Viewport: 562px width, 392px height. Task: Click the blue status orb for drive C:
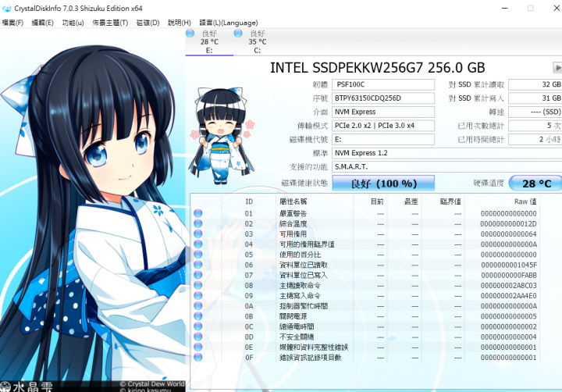pyautogui.click(x=238, y=34)
